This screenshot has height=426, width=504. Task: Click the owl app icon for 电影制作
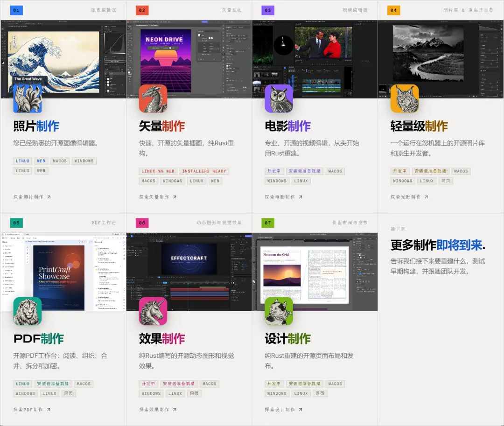(x=279, y=98)
